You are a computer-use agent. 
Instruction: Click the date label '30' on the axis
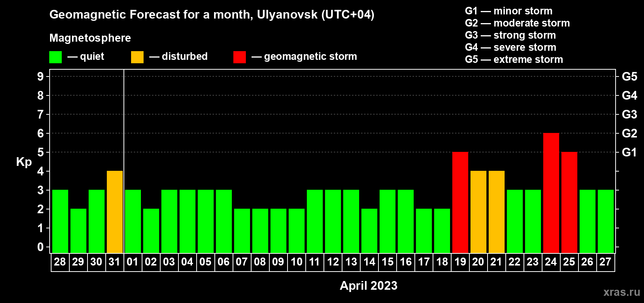coord(96,262)
